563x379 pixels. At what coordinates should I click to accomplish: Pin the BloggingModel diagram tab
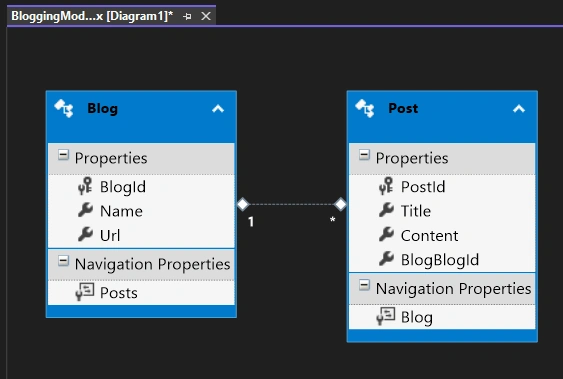coord(187,16)
